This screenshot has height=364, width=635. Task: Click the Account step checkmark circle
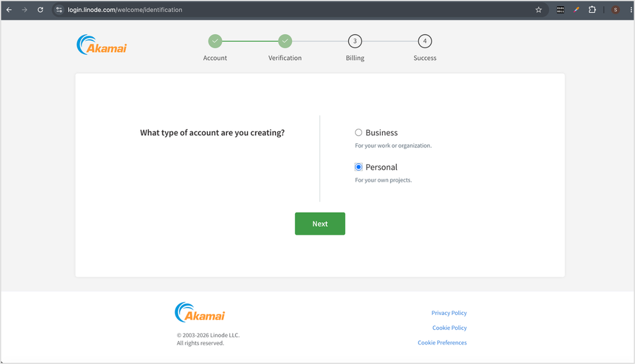(x=215, y=41)
